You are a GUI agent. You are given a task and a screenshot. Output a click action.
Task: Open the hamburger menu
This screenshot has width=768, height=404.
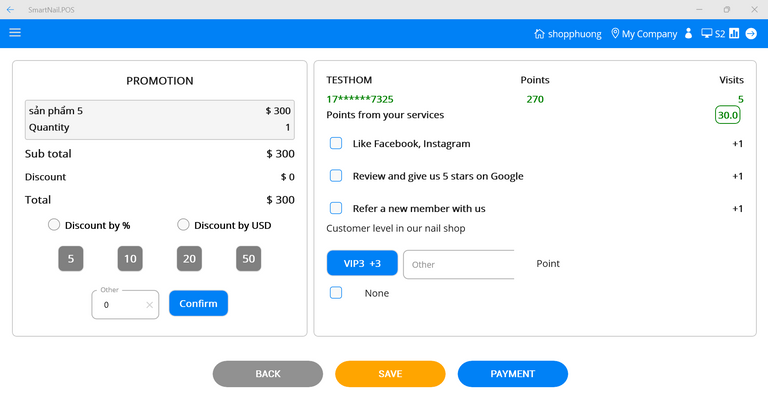point(15,33)
